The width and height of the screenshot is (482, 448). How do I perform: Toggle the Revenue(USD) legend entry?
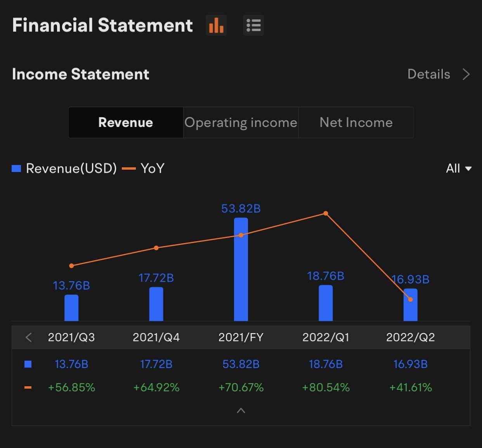click(64, 168)
